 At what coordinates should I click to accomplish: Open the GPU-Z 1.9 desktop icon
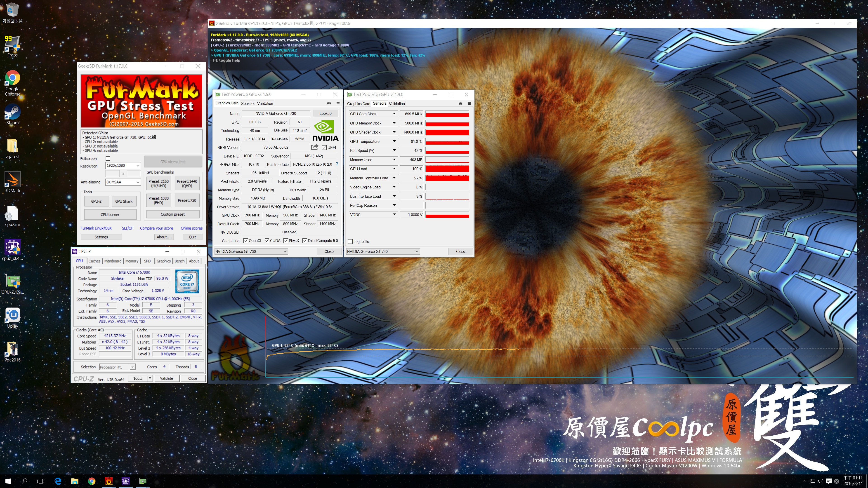click(x=12, y=284)
